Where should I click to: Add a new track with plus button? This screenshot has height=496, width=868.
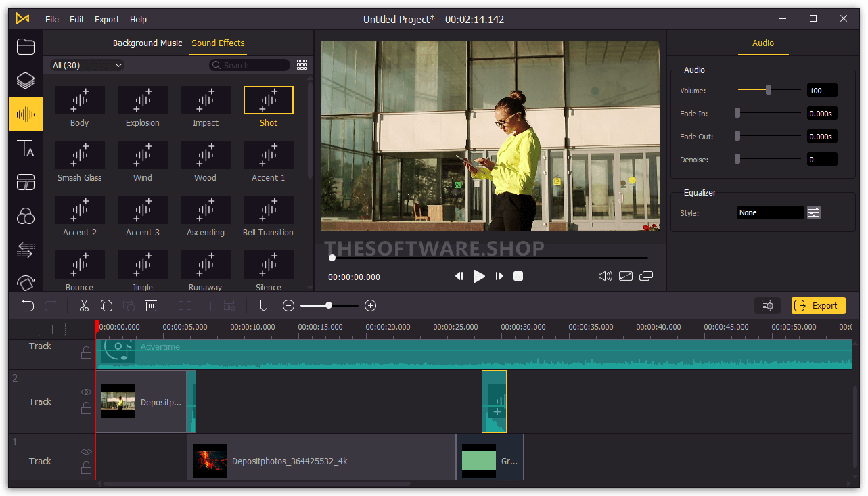point(52,330)
